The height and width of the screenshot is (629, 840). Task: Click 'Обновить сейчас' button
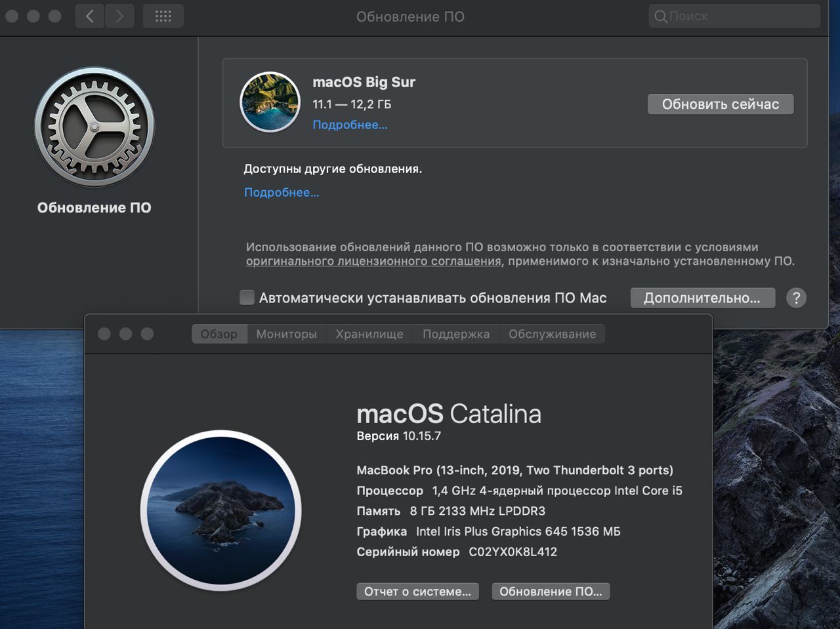click(721, 104)
